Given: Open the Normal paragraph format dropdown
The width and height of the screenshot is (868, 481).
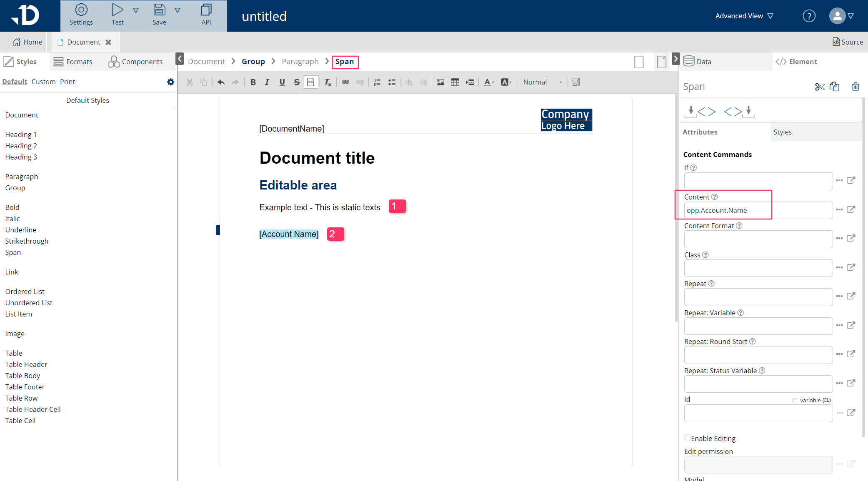Looking at the screenshot, I should [x=542, y=82].
